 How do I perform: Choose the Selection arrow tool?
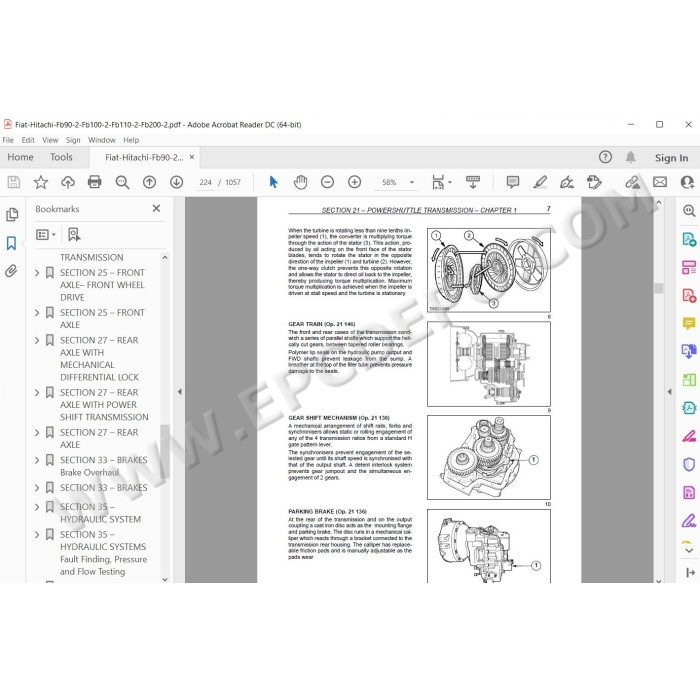tap(273, 182)
